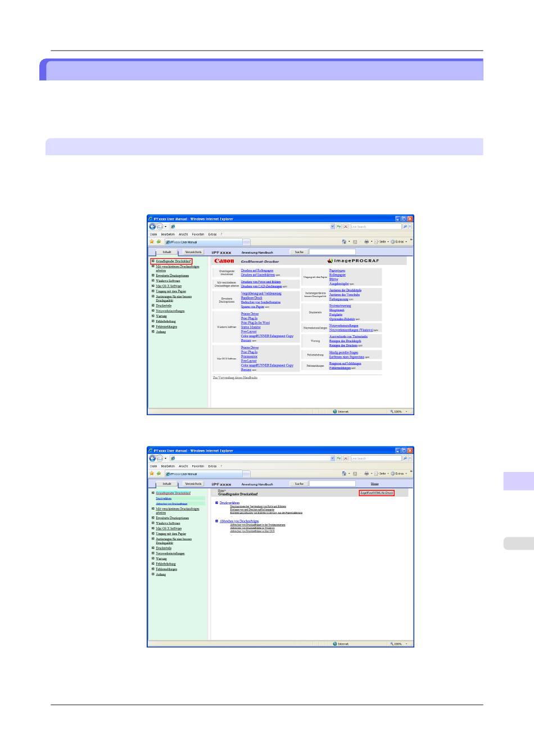This screenshot has width=534, height=756.
Task: Open the Papiertypen link
Action: click(x=337, y=271)
